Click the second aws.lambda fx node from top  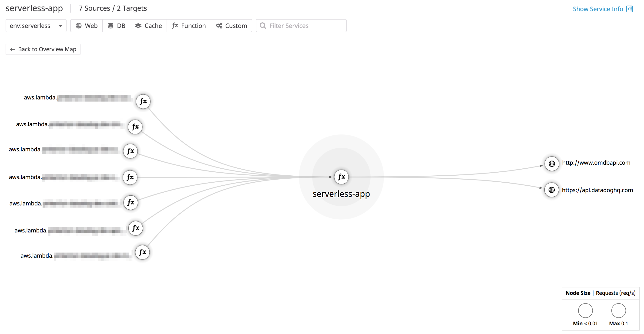click(x=135, y=127)
